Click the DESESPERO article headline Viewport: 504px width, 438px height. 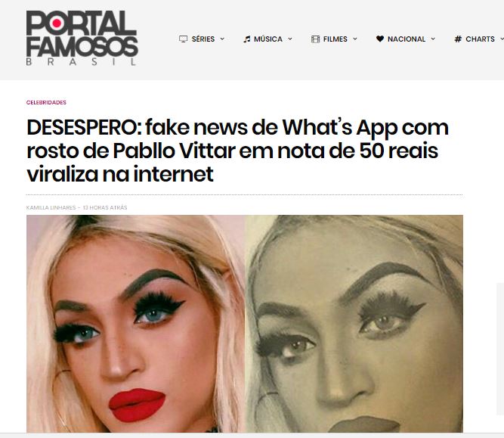(237, 151)
